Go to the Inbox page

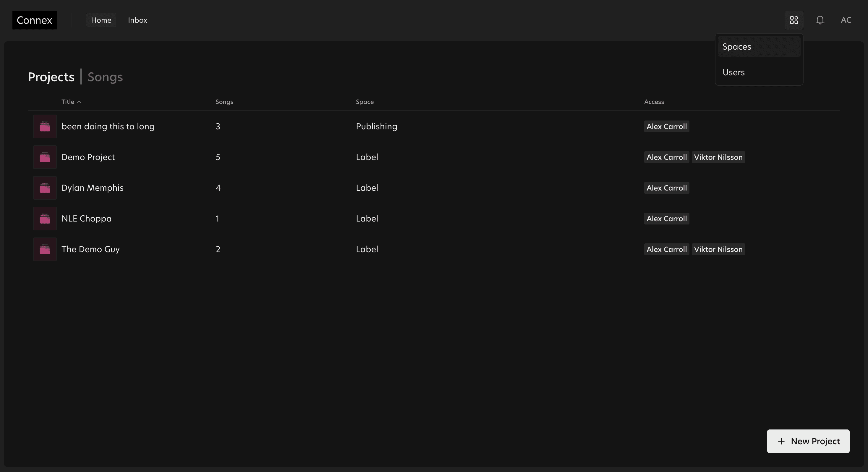point(137,20)
